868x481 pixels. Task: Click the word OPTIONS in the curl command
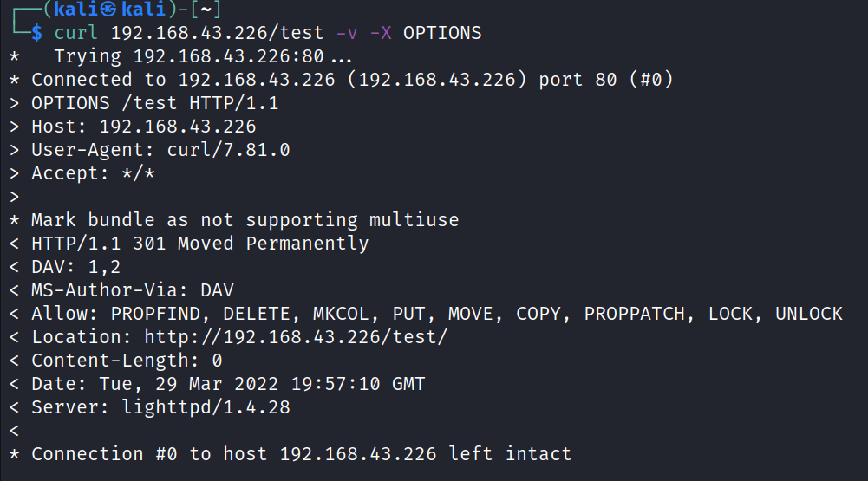(442, 33)
